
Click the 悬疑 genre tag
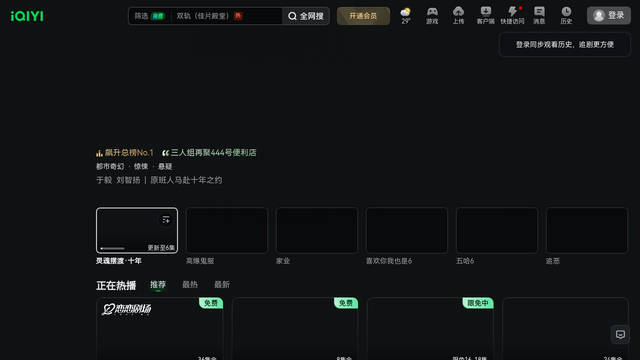[165, 167]
